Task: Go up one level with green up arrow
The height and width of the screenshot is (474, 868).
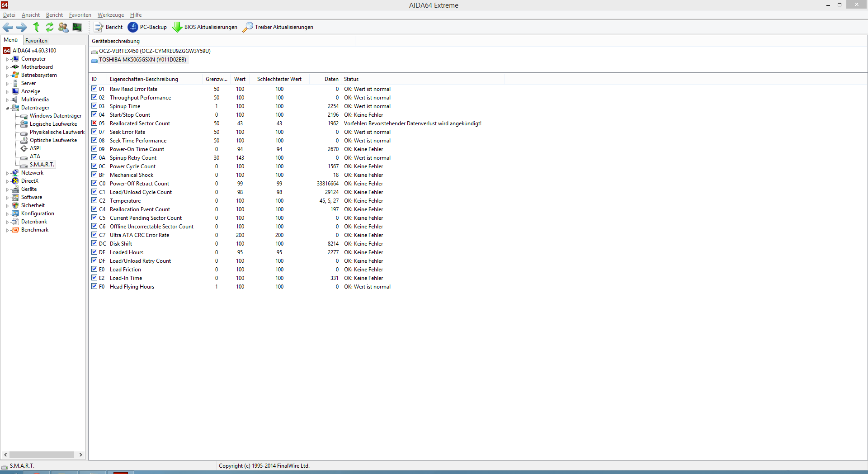Action: (x=36, y=27)
